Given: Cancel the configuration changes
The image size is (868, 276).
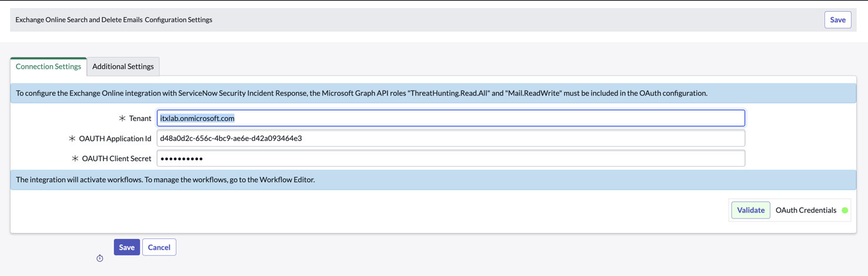Looking at the screenshot, I should pos(159,247).
